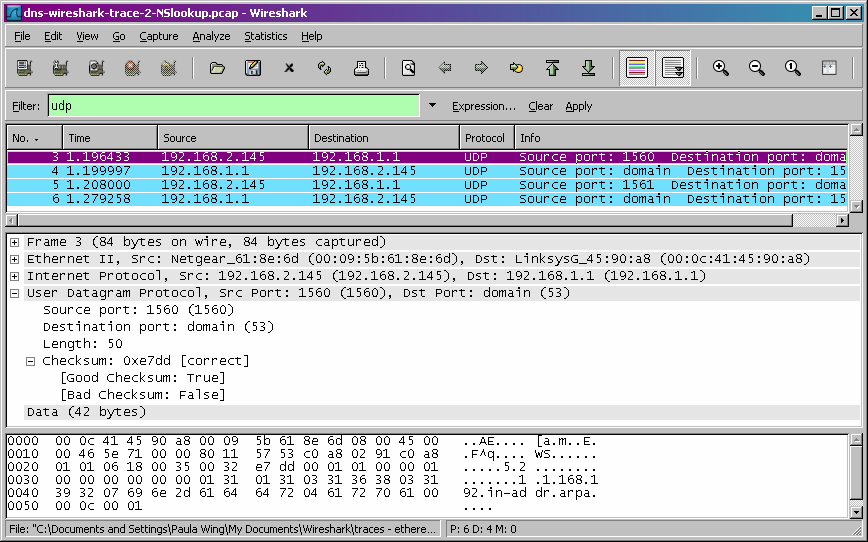Image resolution: width=868 pixels, height=542 pixels.
Task: Click inside the udp filter field
Action: pos(234,105)
